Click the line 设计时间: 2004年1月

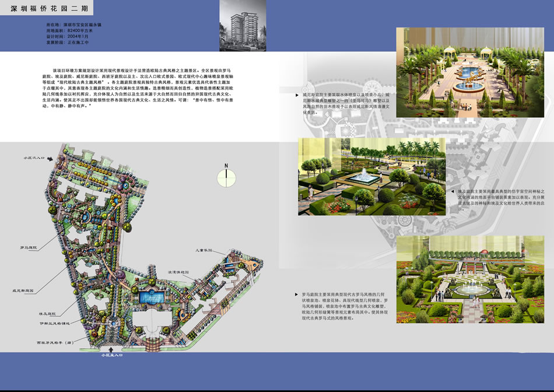68,36
